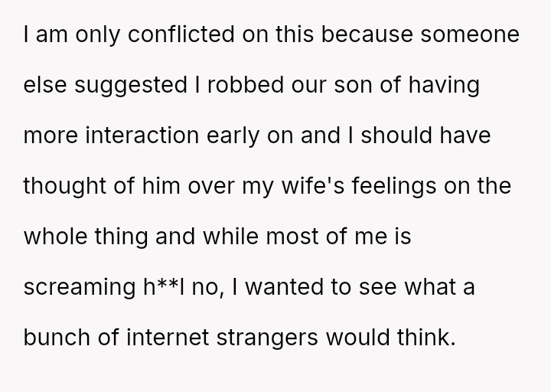Select the word "someone" in the text

coord(473,35)
